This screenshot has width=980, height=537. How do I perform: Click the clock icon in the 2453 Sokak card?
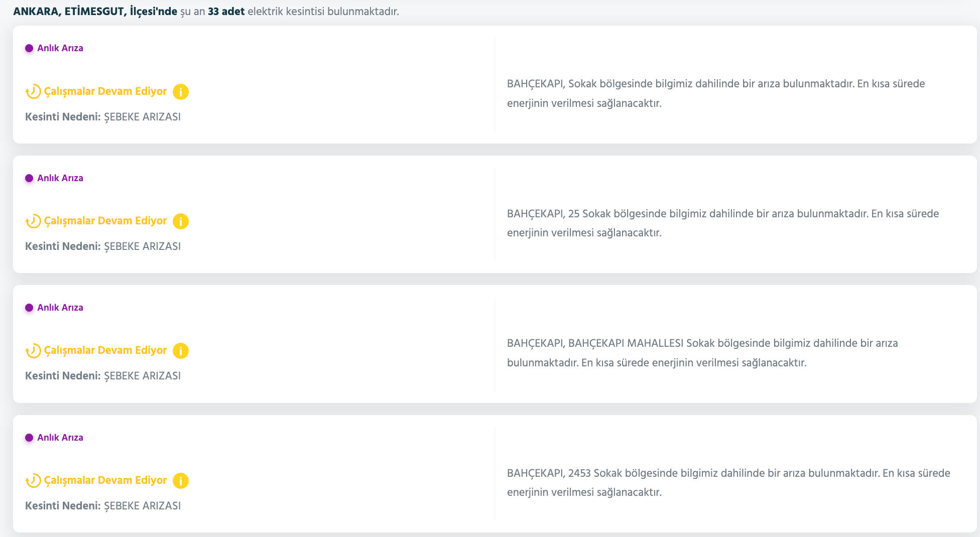click(x=33, y=481)
